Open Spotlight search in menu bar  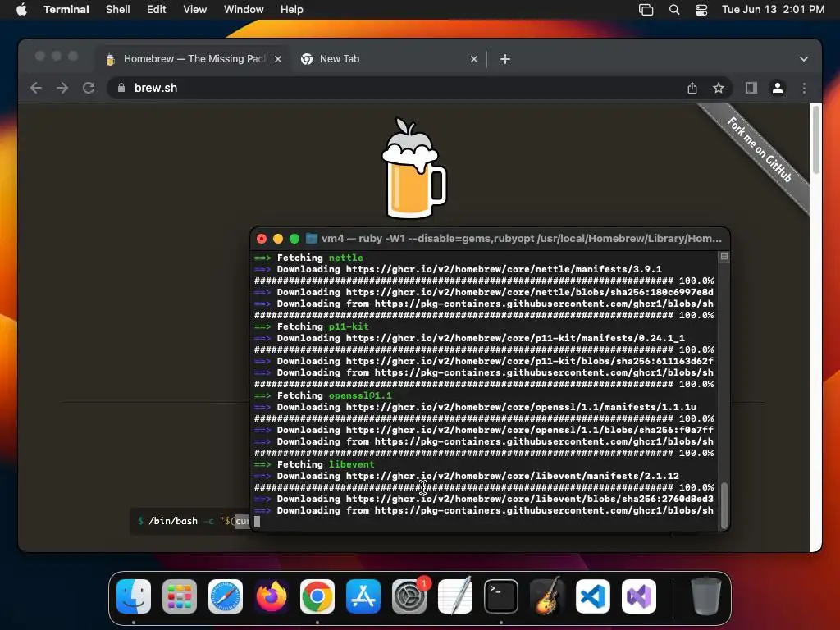click(x=674, y=10)
